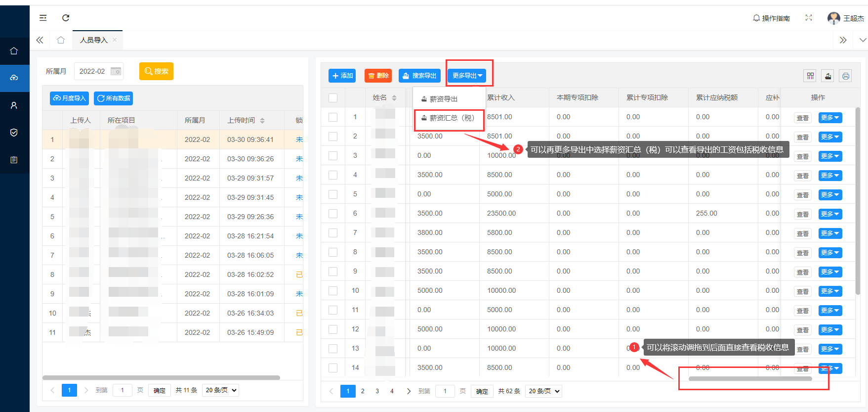Viewport: 868px width, 412px height.
Task: Close the 人员导入 tab
Action: pyautogui.click(x=115, y=40)
